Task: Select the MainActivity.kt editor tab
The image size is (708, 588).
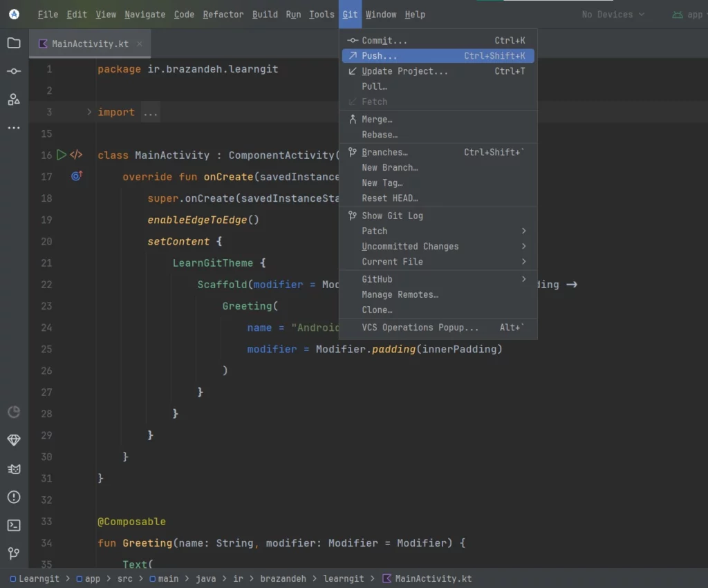Action: (90, 44)
